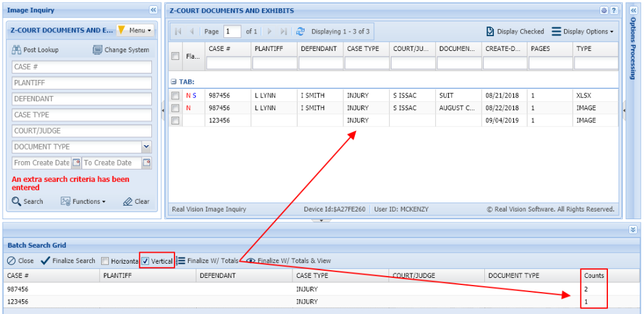This screenshot has width=644, height=314.
Task: Click Display Checked
Action: (x=515, y=31)
